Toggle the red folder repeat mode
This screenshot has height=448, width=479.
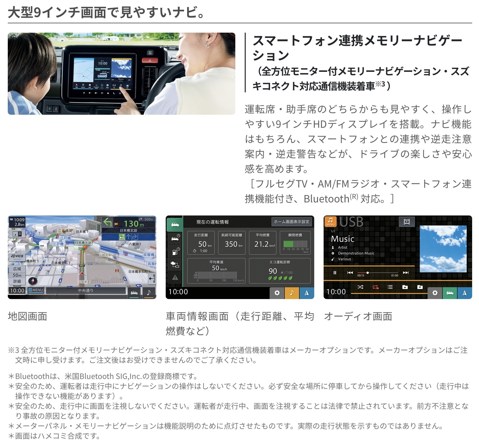(x=375, y=287)
